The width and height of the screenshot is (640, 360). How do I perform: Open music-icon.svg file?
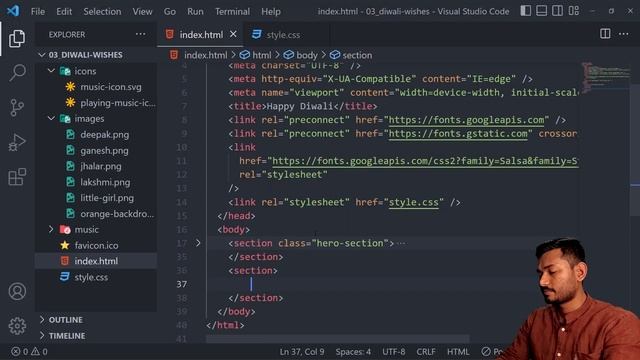[111, 87]
